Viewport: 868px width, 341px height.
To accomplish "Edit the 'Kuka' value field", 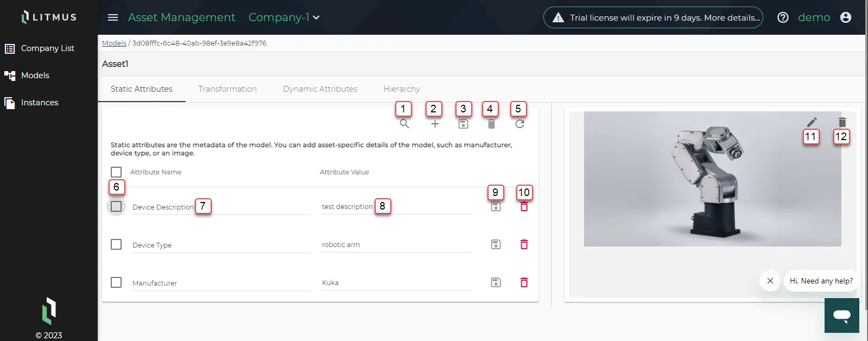I will click(397, 282).
